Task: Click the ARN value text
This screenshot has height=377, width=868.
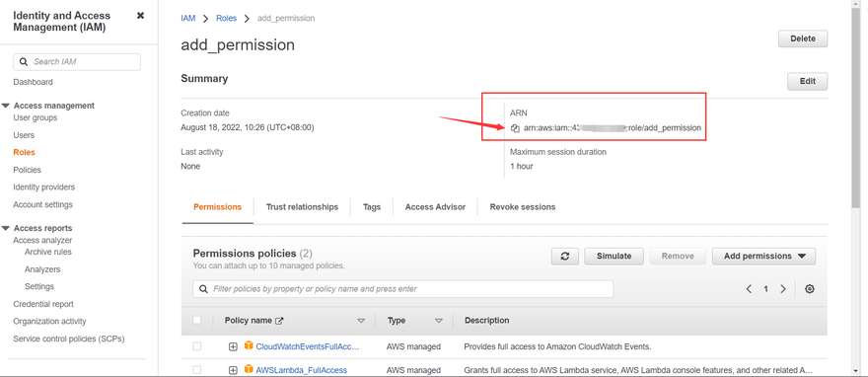Action: [x=613, y=128]
